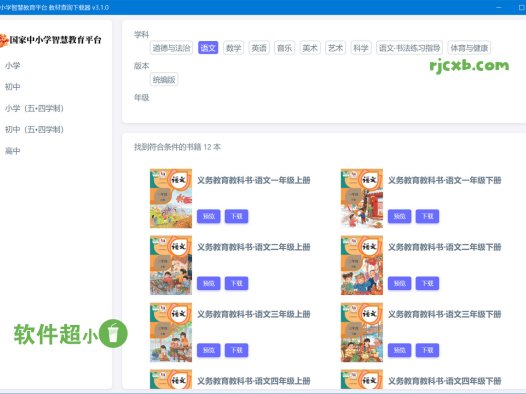Choose the 数学 subject tag
This screenshot has width=526, height=394.
tap(233, 48)
